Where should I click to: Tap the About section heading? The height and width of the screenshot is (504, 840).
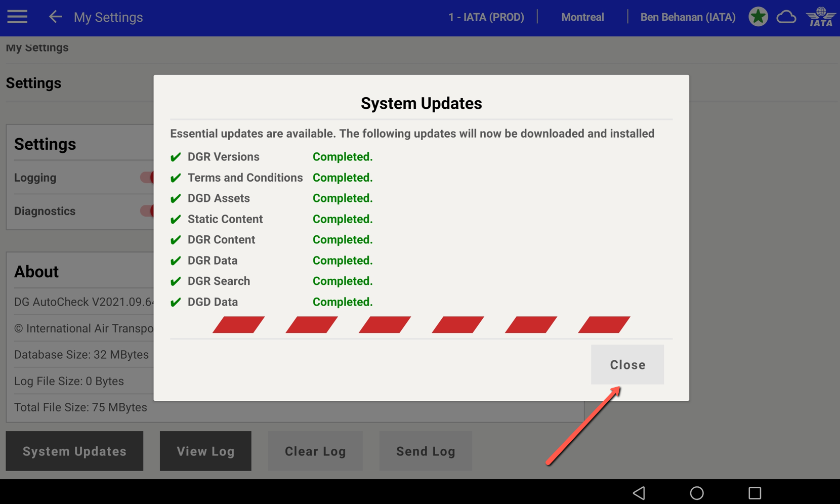coord(36,272)
